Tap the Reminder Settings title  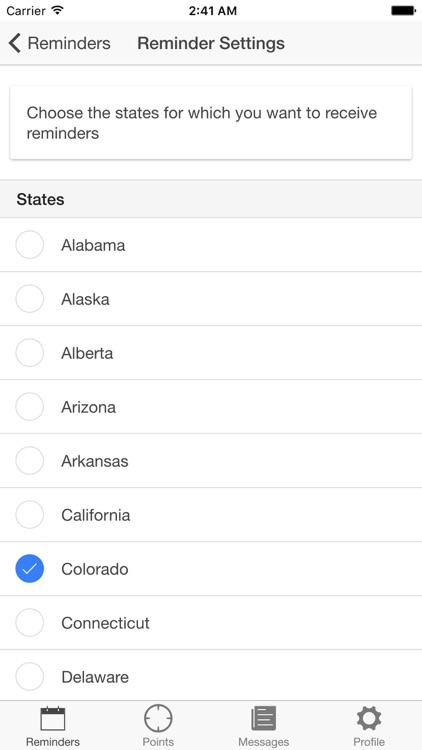[x=211, y=43]
